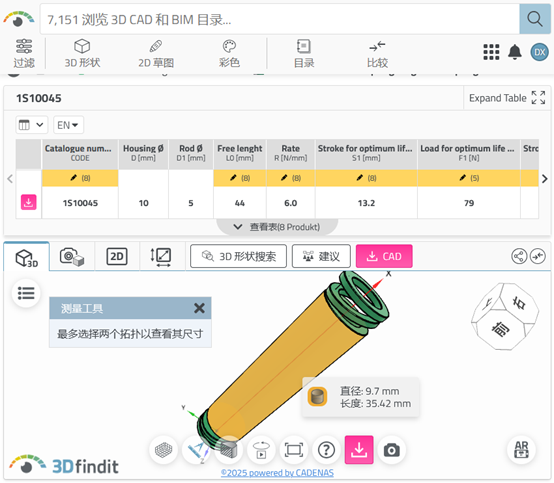Edit Load for optimum life filter (5)

point(469,178)
